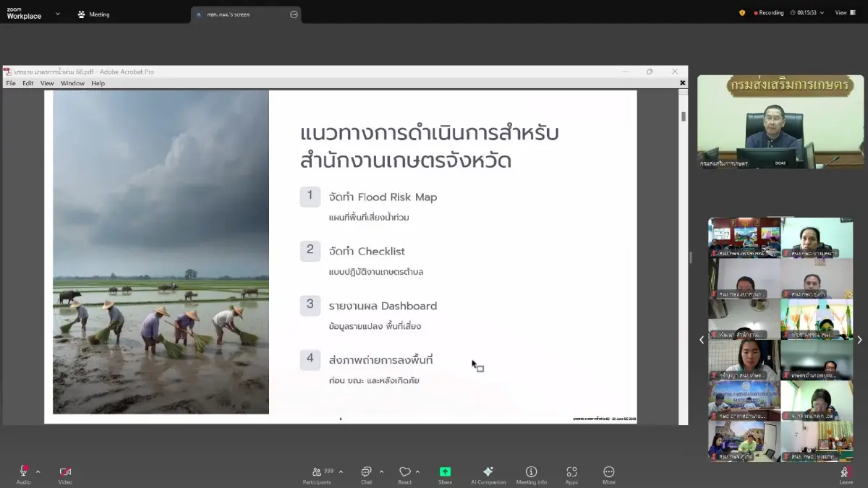Advance the gallery with the right arrow
Image resolution: width=868 pixels, height=488 pixels.
[861, 340]
